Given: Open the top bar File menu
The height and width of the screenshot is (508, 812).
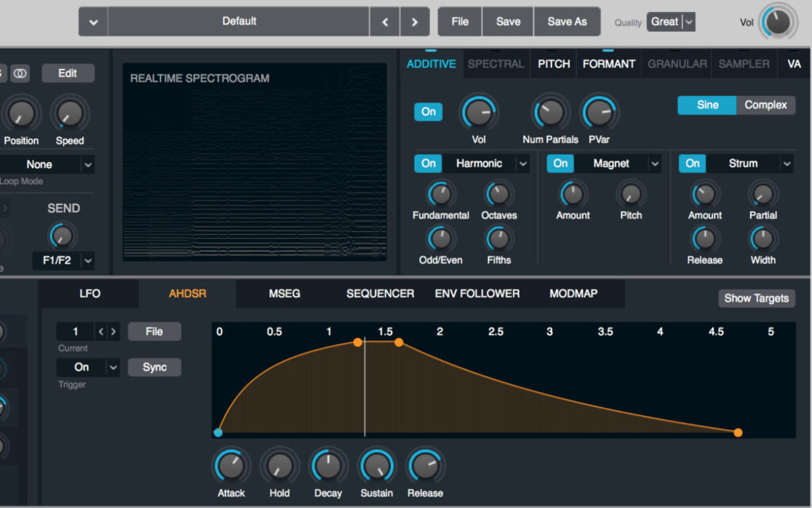Looking at the screenshot, I should (460, 21).
